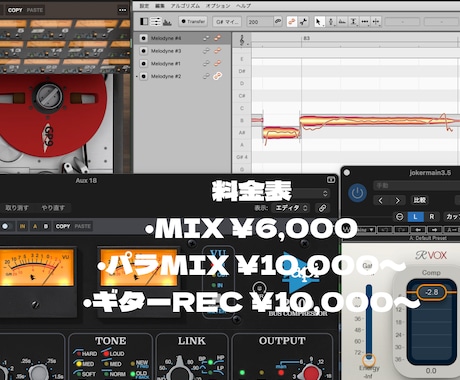Toggle power button of jokermain3.5 plugin
The height and width of the screenshot is (380, 460).
tap(357, 193)
